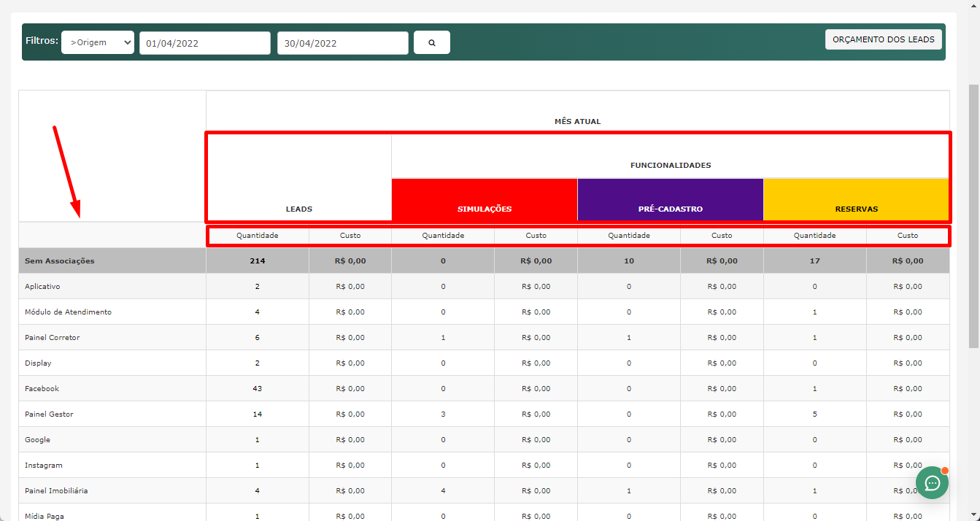Viewport: 980px width, 521px height.
Task: Click leads cost R$ 0,00 in Aplicativo row
Action: pyautogui.click(x=350, y=286)
